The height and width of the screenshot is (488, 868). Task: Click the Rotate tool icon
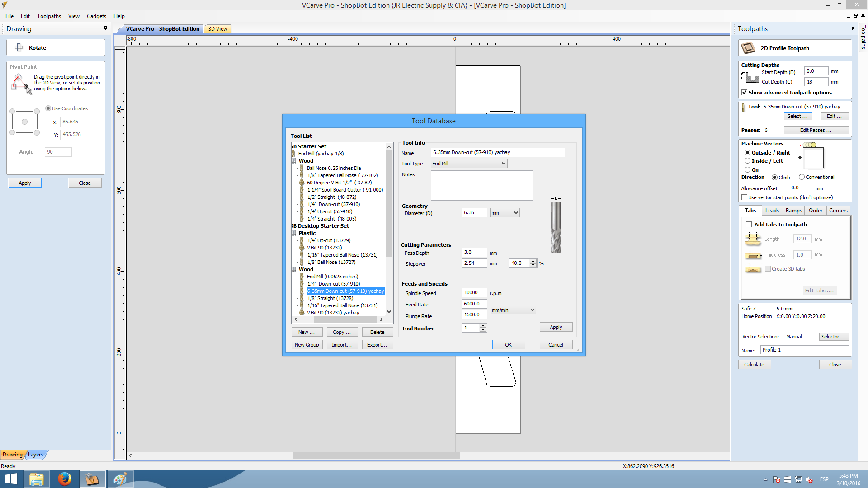19,47
